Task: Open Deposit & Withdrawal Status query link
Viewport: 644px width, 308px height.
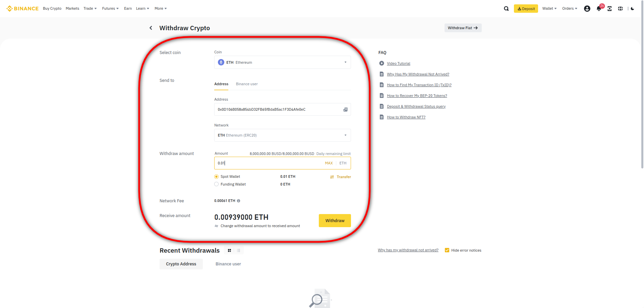Action: click(416, 106)
